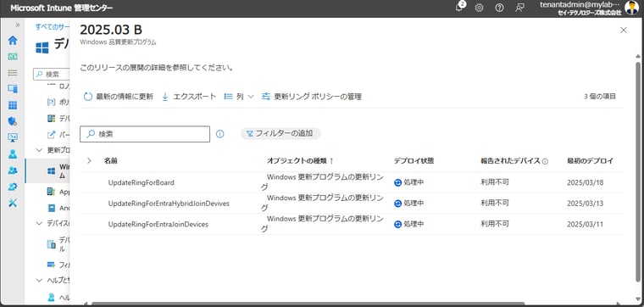Image resolution: width=644 pixels, height=307 pixels.
Task: Go to Home icon in sidebar
Action: click(13, 40)
